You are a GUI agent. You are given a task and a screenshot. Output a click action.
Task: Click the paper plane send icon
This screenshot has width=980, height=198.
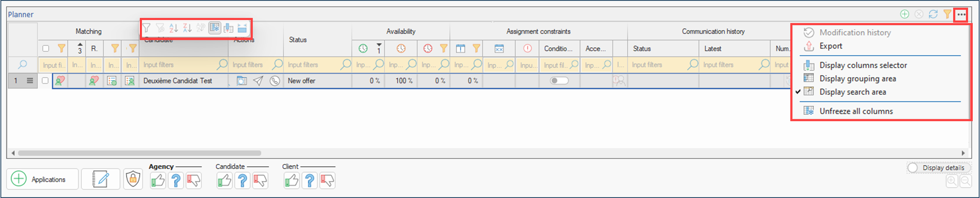[x=258, y=81]
